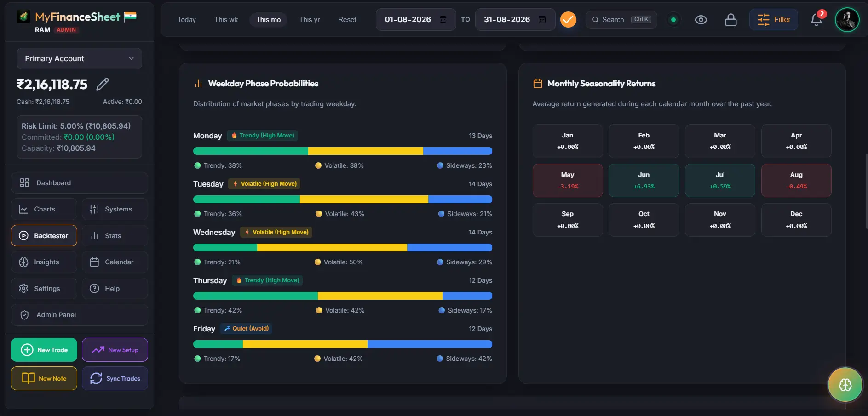Click the India flag icon
The height and width of the screenshot is (416, 868).
[130, 17]
